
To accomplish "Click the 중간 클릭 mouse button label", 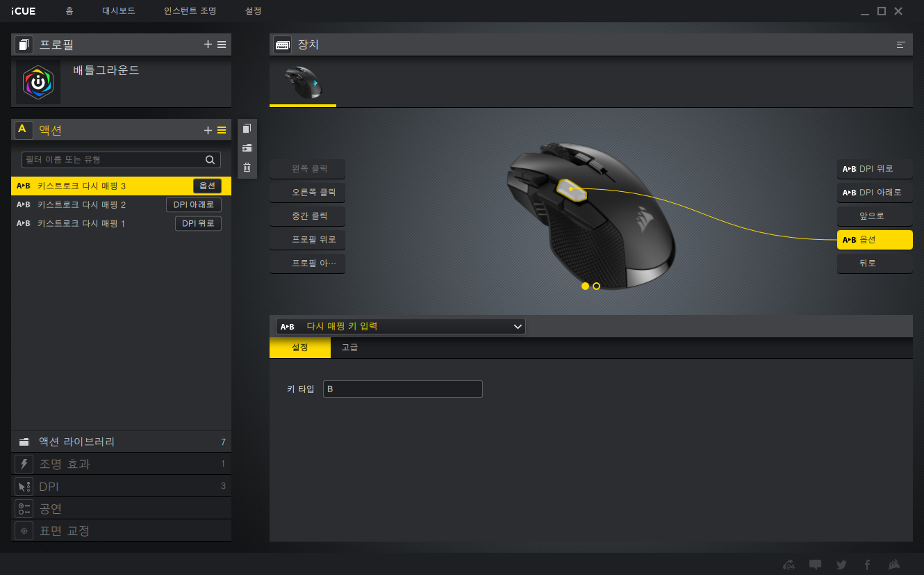I will click(x=307, y=216).
